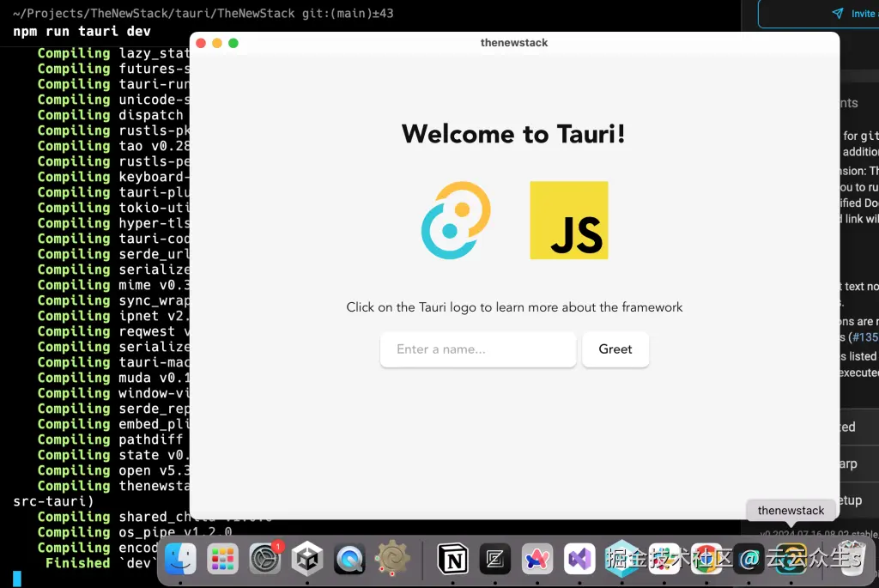Click the 'Finished `dev`' terminal line

pos(101,563)
